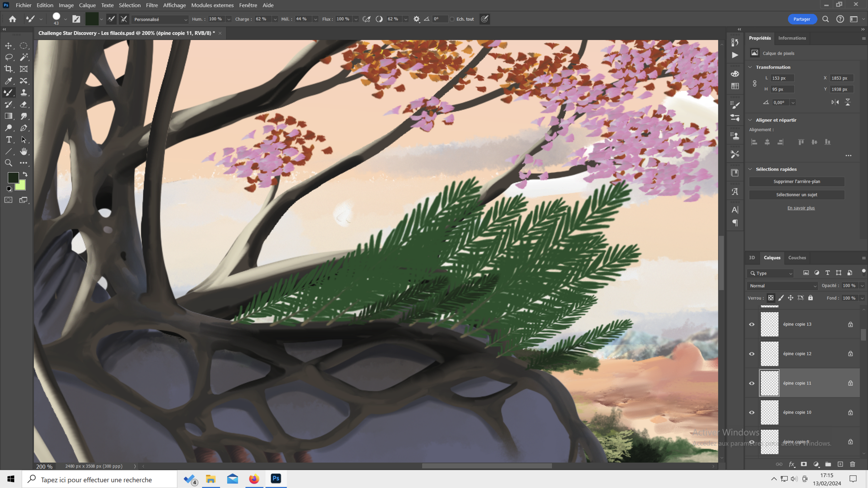Select the Crop tool
This screenshot has width=868, height=488.
coord(9,69)
